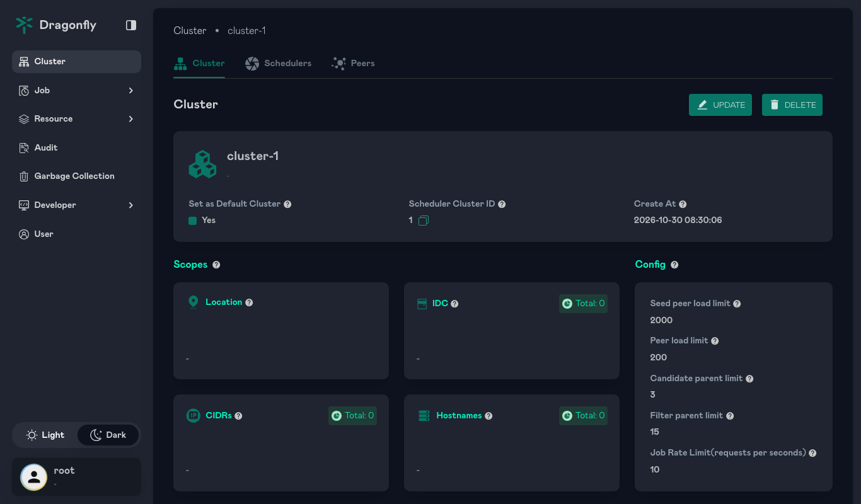The width and height of the screenshot is (861, 504).
Task: Click the help icon next to IDC
Action: [454, 304]
